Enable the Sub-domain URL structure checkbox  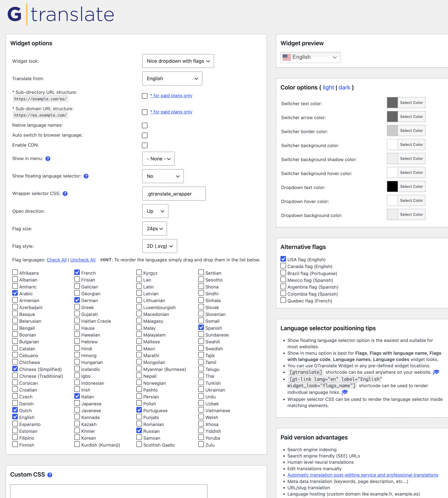click(x=145, y=112)
